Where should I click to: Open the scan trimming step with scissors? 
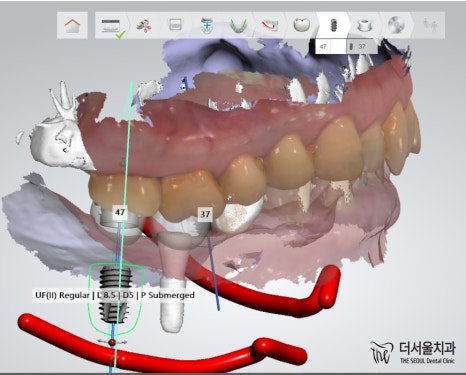(145, 25)
